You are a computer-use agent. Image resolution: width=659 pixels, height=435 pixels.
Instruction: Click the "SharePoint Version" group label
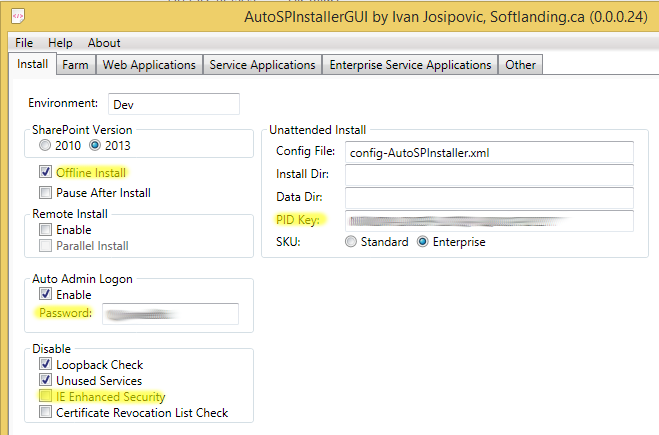point(82,130)
